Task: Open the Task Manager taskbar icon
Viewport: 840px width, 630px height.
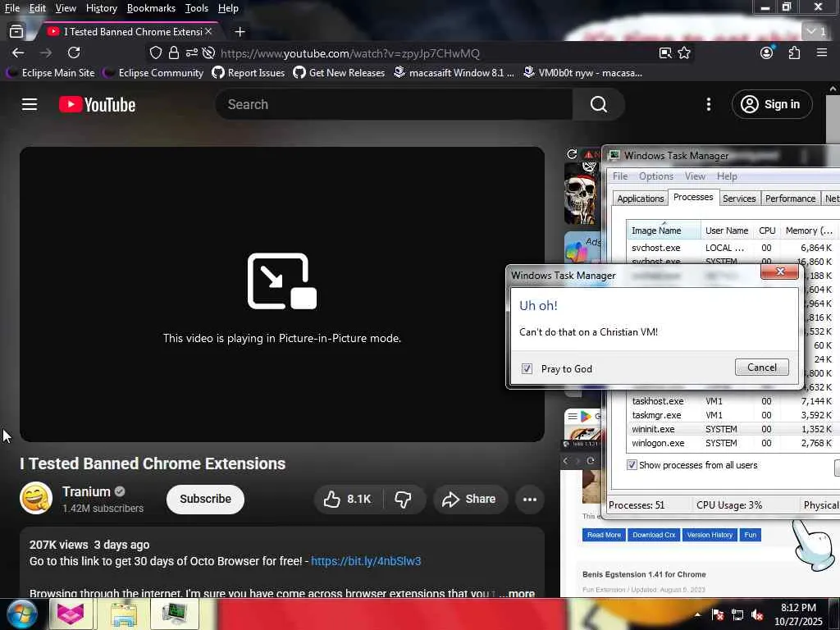Action: (x=175, y=614)
